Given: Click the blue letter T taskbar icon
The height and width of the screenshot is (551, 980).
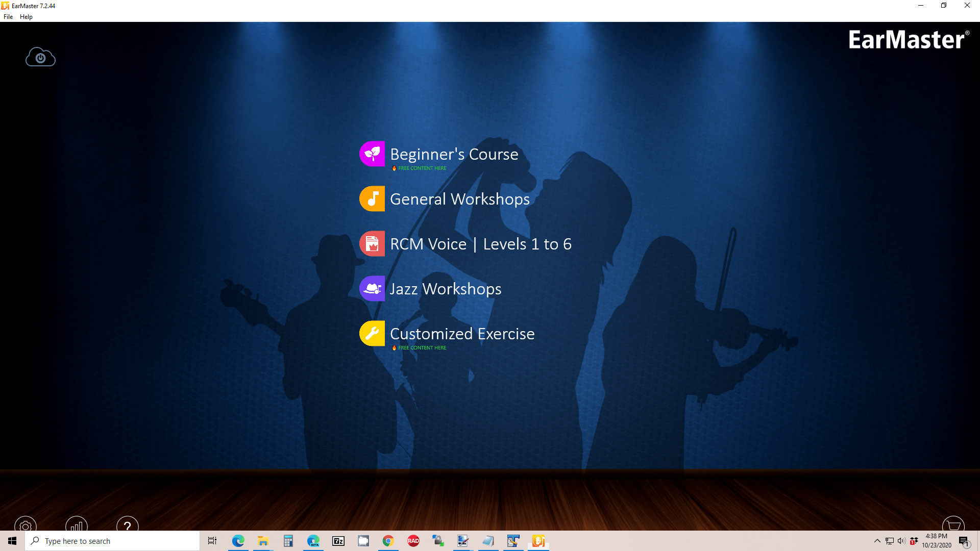Looking at the screenshot, I should click(513, 541).
